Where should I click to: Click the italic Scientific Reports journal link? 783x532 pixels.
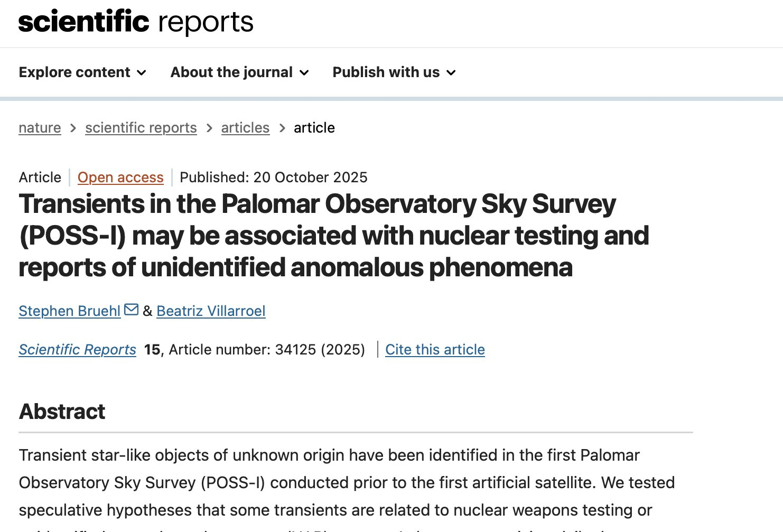[77, 350]
